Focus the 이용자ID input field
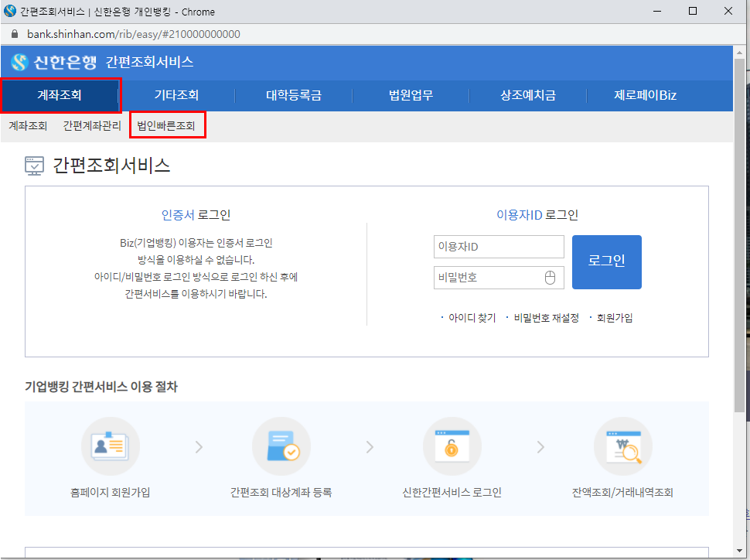 499,247
